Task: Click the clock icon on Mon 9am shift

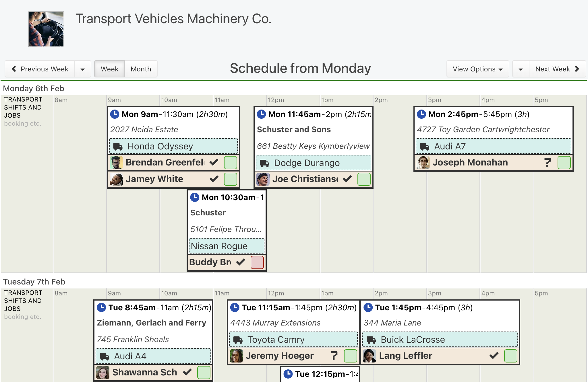Action: [x=115, y=114]
